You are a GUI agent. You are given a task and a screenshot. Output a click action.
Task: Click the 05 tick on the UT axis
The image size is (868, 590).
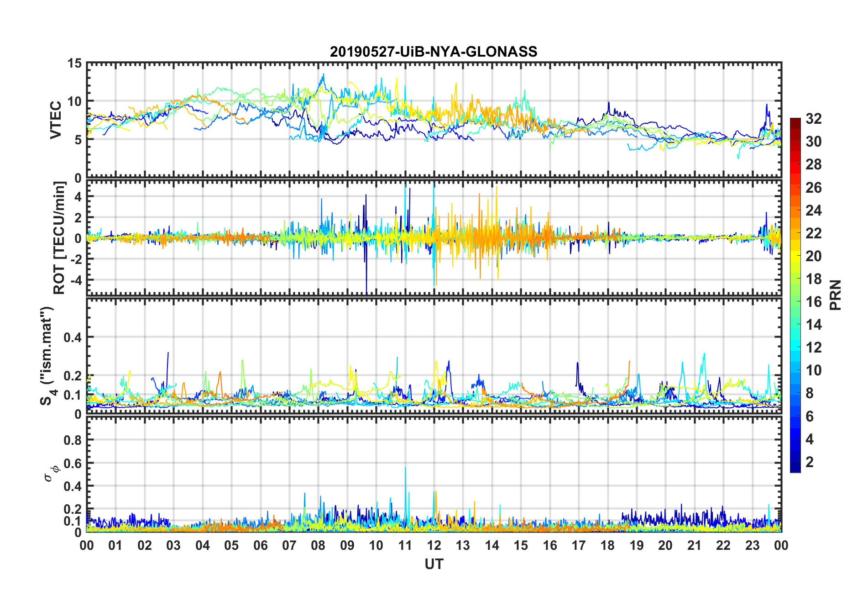[231, 545]
